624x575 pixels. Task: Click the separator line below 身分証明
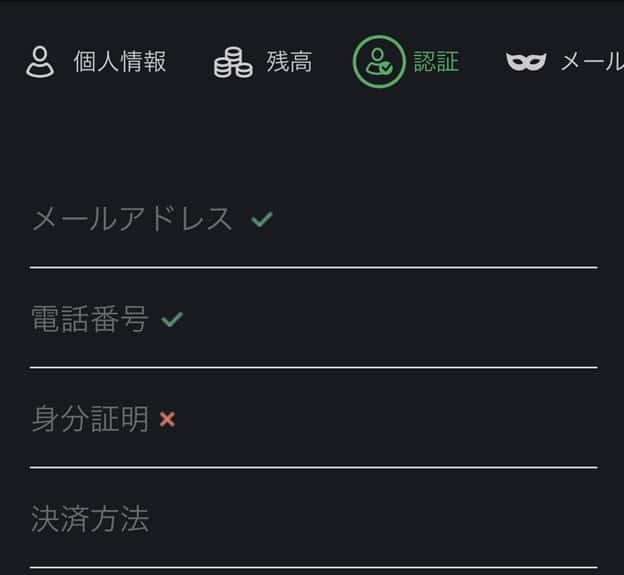[x=313, y=467]
